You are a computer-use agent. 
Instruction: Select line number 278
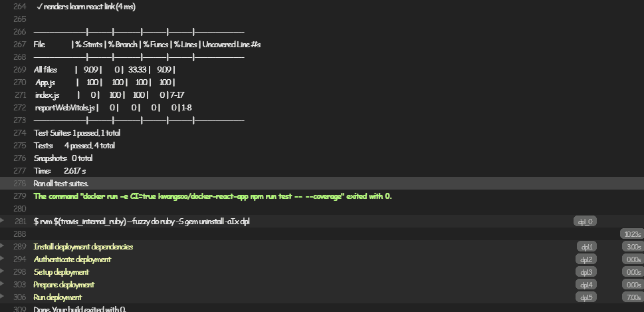pos(20,184)
